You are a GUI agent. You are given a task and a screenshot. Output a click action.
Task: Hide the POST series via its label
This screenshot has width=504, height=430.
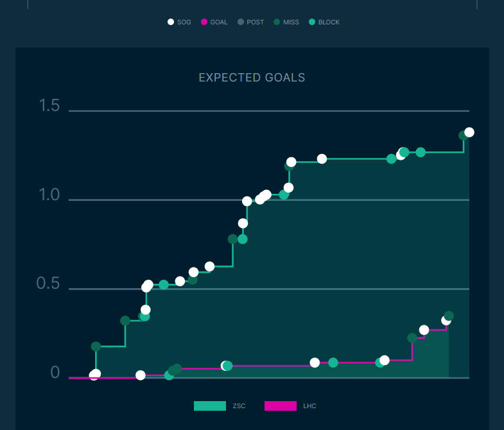(x=255, y=22)
